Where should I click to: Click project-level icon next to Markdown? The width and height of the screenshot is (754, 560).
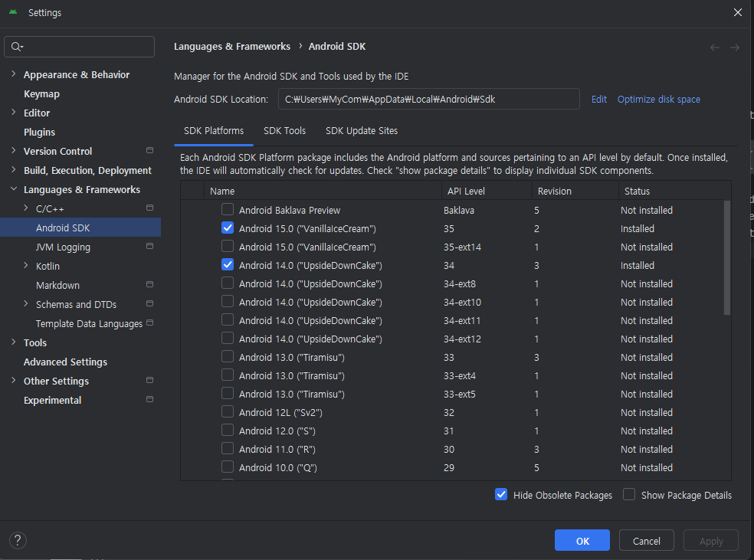(x=149, y=284)
